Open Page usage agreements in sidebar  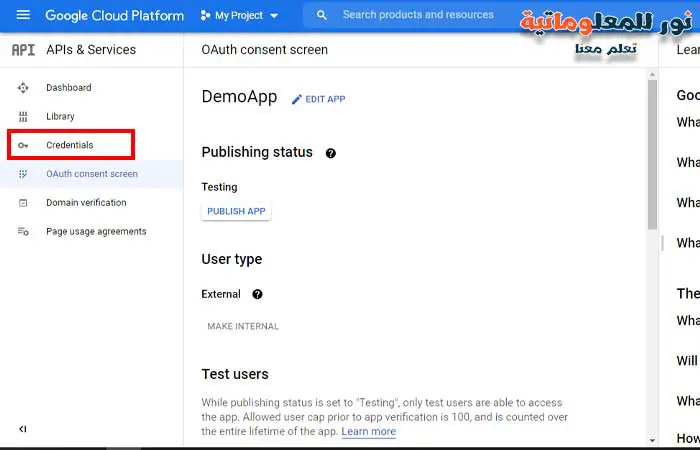click(92, 231)
